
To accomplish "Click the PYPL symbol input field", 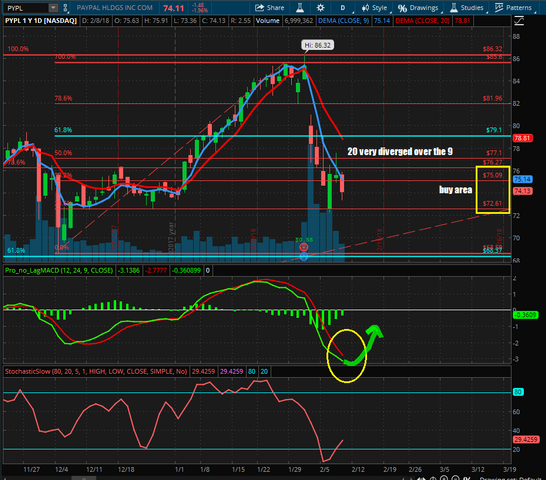I will click(x=27, y=8).
